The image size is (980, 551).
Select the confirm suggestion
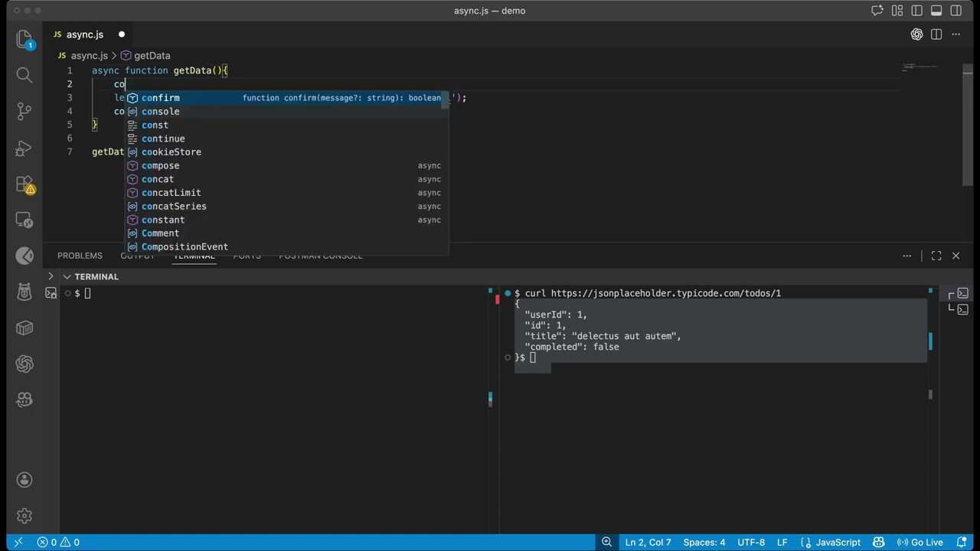pyautogui.click(x=286, y=98)
